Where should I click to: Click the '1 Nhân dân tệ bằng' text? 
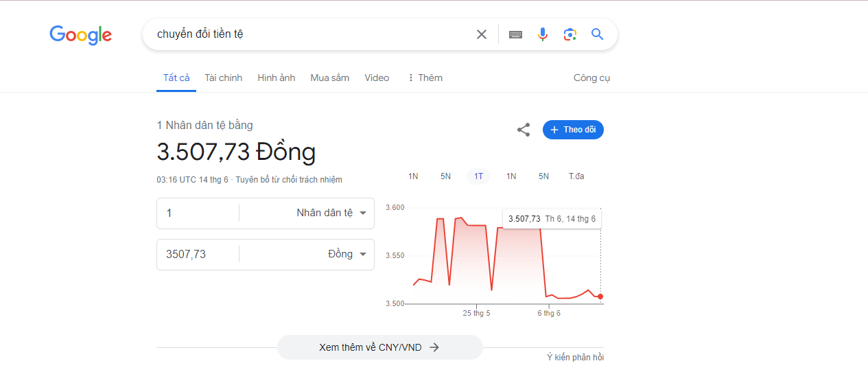[204, 125]
